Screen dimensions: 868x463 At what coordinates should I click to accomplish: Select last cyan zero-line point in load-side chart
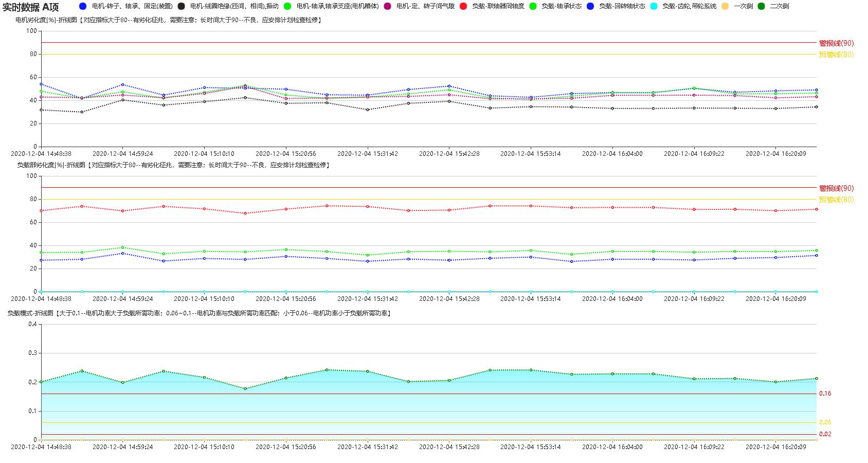point(816,292)
